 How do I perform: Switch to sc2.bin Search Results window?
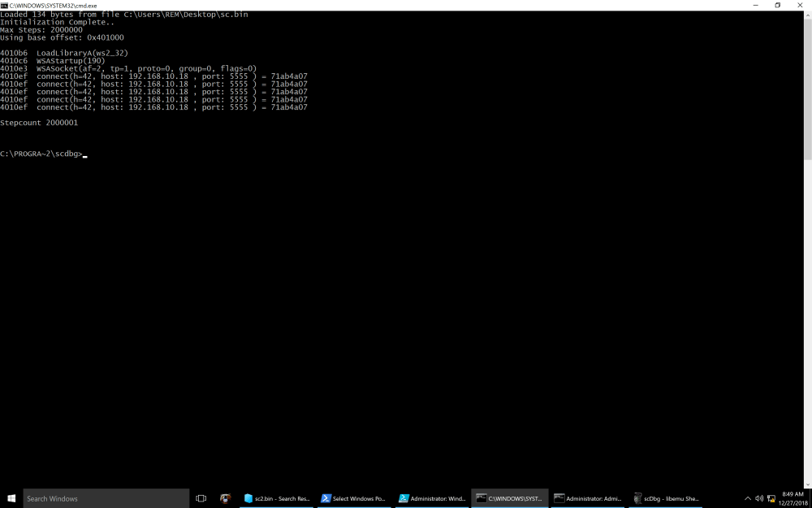[x=276, y=498]
